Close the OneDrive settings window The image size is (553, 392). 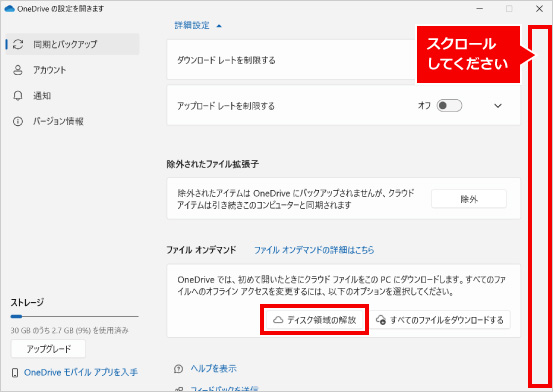pos(539,8)
